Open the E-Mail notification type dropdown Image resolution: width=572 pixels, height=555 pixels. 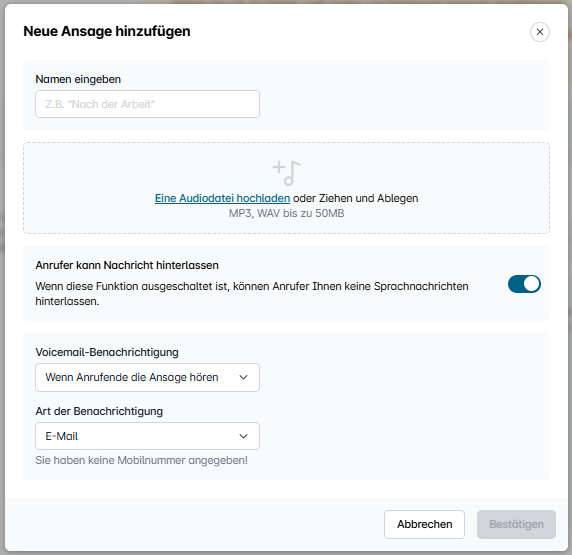click(x=147, y=436)
